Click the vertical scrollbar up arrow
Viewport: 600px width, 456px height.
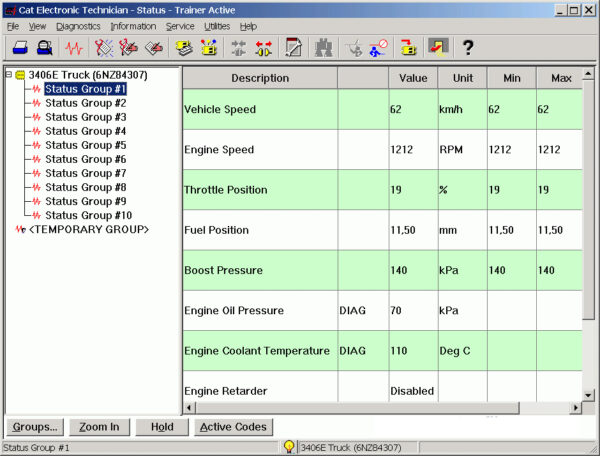(588, 73)
